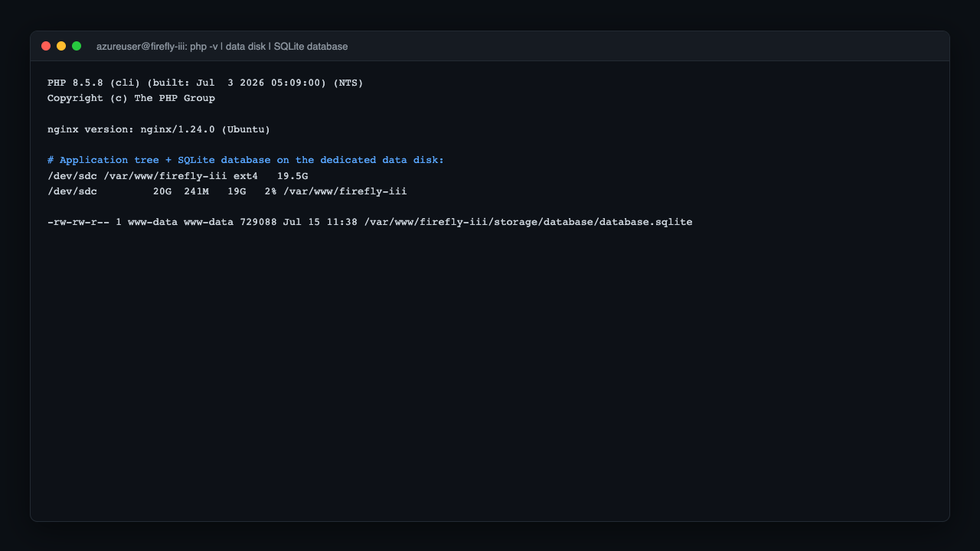Click the 'Jul 15 11:38' timestamp
Viewport: 980px width, 551px height.
(320, 222)
